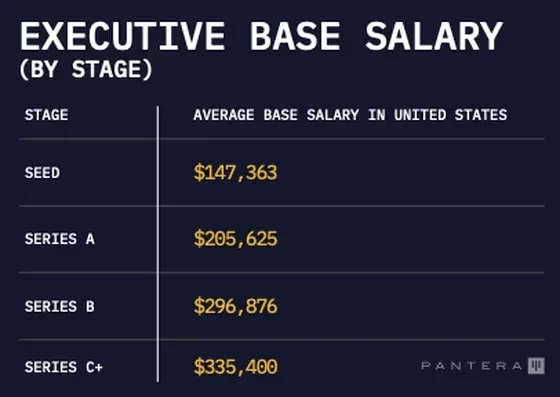This screenshot has height=397, width=560.
Task: Click the $147,363 salary value
Action: point(235,173)
